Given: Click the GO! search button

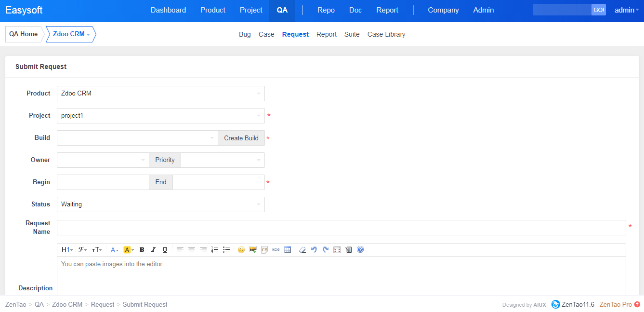Looking at the screenshot, I should pyautogui.click(x=599, y=10).
